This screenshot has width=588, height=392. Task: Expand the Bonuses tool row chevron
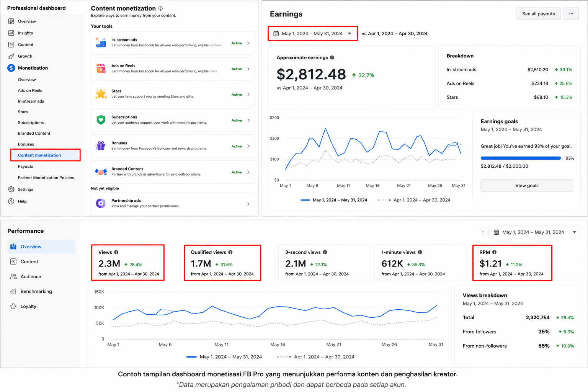pyautogui.click(x=248, y=146)
